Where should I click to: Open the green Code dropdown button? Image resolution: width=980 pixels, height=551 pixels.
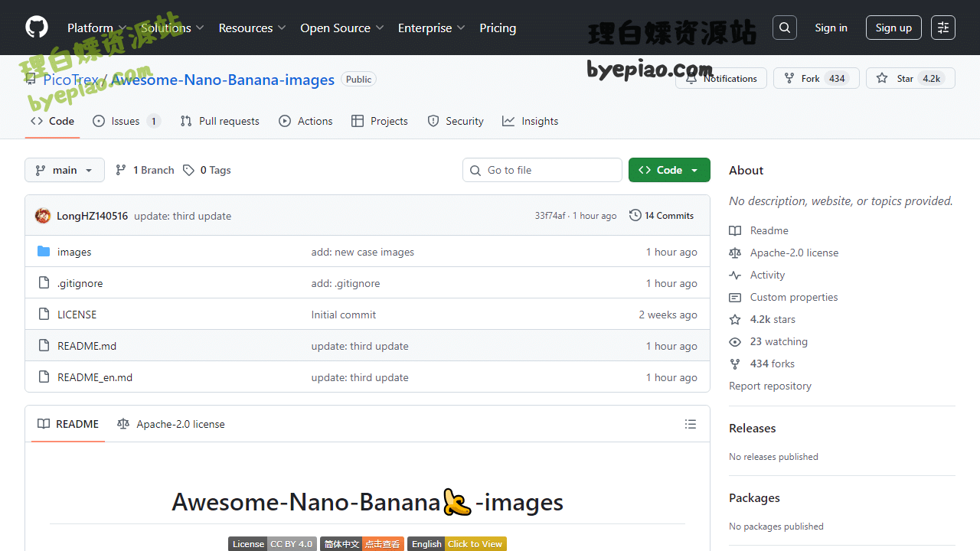click(669, 170)
